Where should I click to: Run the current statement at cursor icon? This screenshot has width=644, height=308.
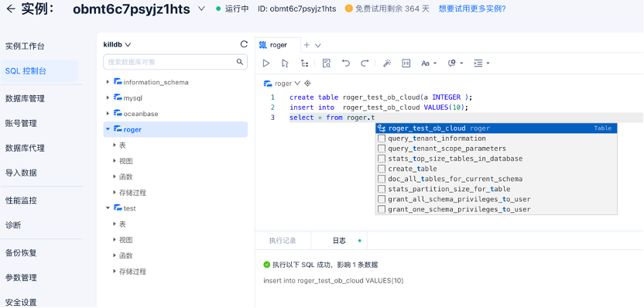click(285, 63)
